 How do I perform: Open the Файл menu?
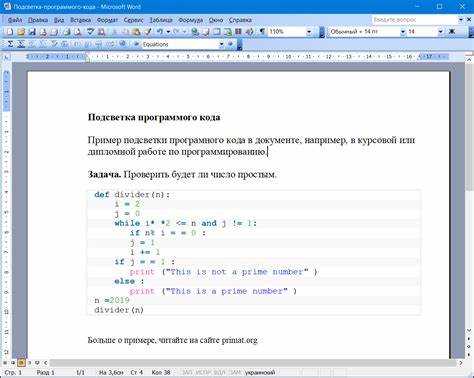pos(15,20)
